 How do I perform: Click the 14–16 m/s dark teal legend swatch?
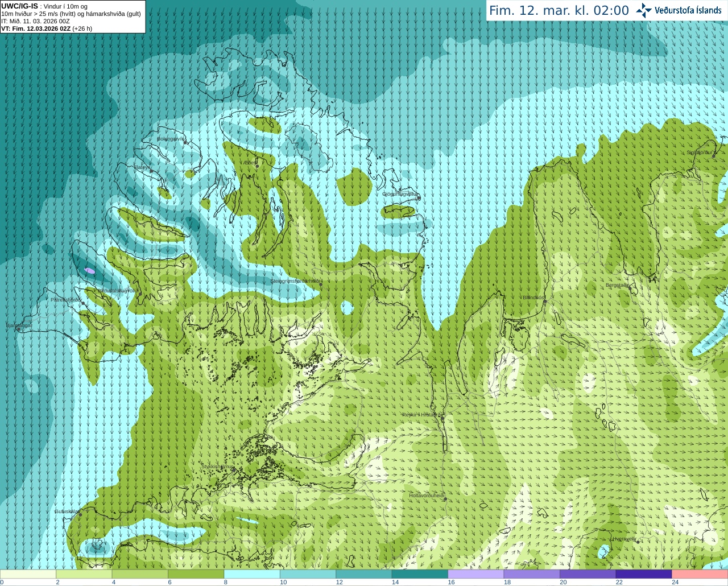(420, 574)
